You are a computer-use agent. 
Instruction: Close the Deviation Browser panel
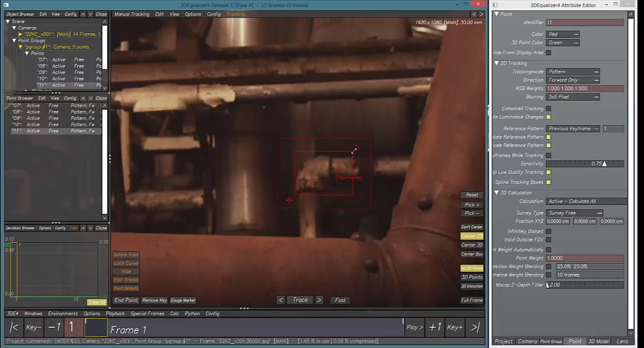[101, 228]
